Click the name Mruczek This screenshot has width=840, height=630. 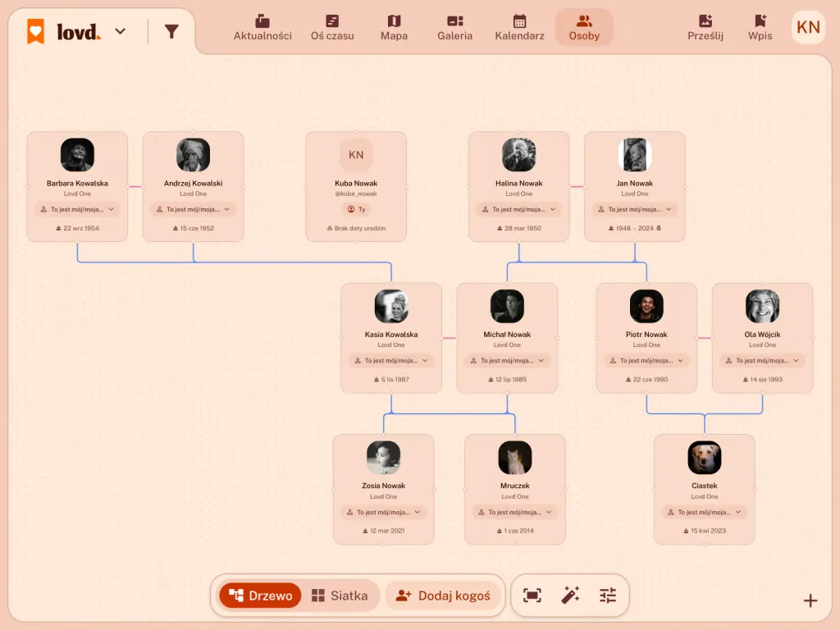tap(514, 486)
